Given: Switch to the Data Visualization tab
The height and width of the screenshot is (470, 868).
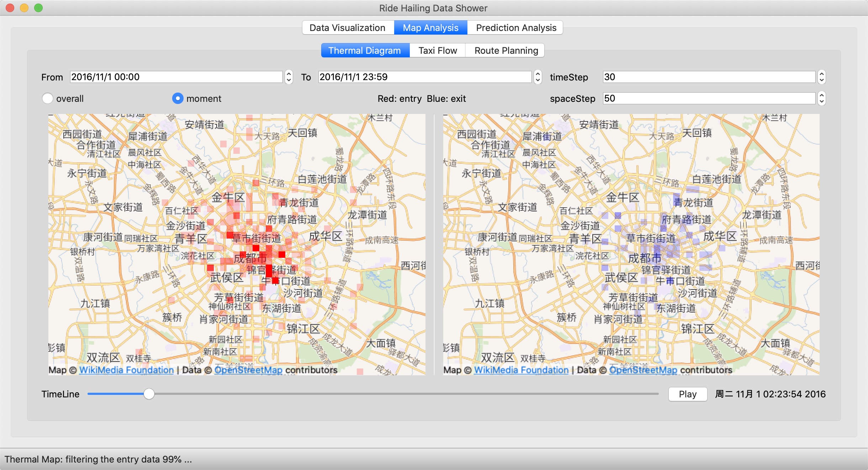Looking at the screenshot, I should click(348, 28).
